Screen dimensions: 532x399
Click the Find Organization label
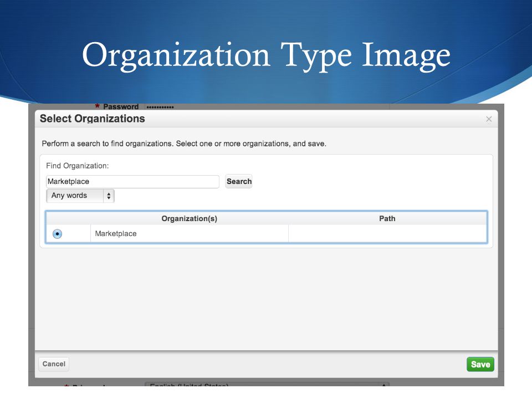coord(78,166)
